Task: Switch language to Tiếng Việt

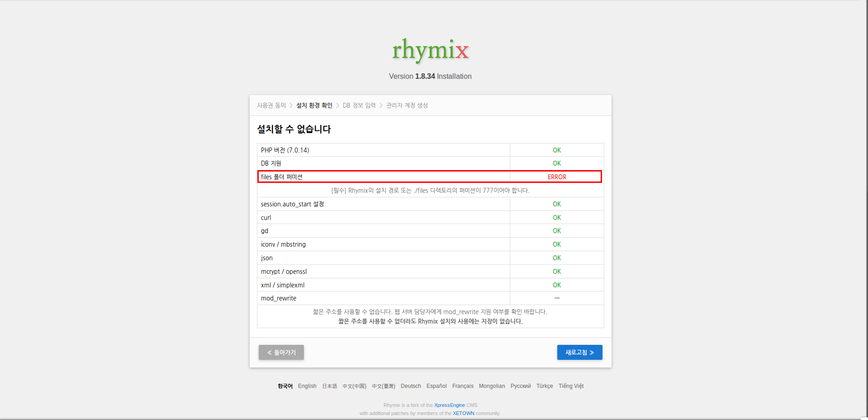Action: pyautogui.click(x=571, y=386)
